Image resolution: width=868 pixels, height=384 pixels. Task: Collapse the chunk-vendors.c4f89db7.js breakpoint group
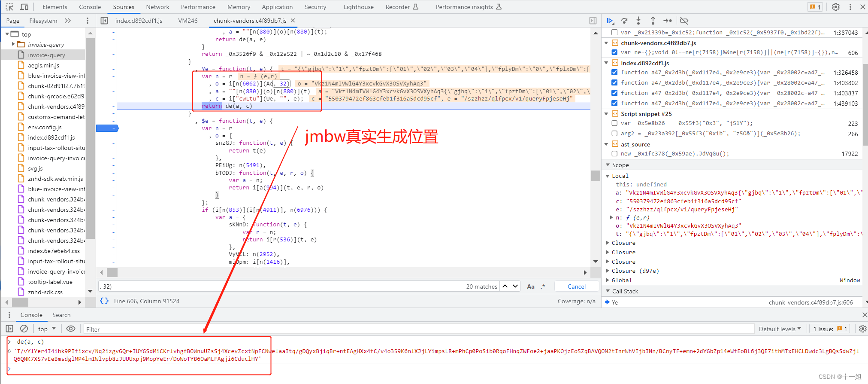pos(606,43)
